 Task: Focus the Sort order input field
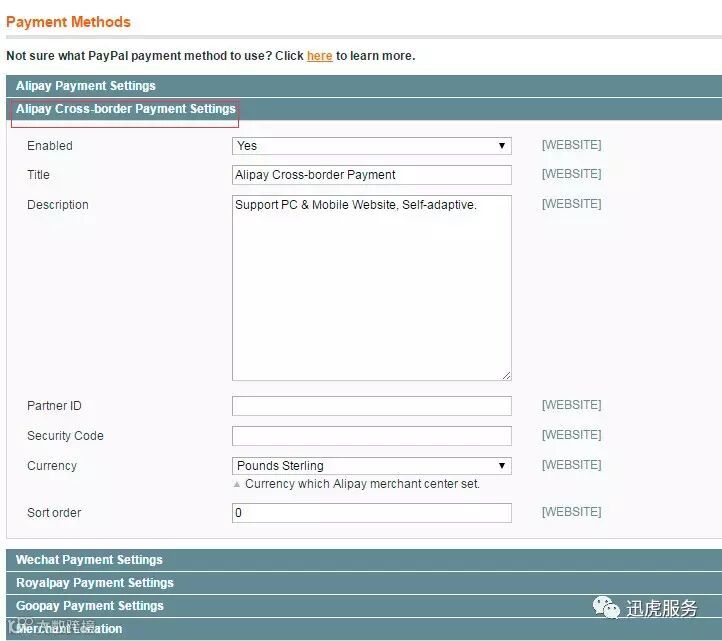[372, 513]
